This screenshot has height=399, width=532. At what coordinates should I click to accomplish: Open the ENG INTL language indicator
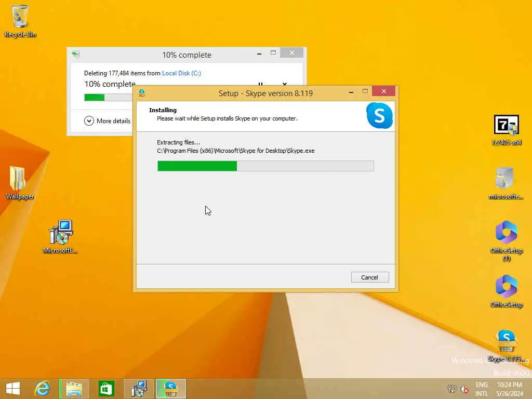482,389
